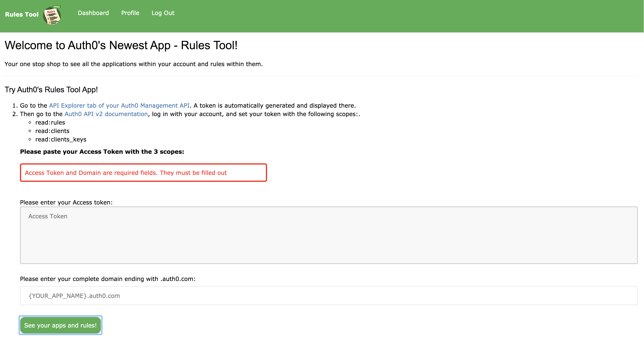
Task: Click the read:rules scope item
Action: click(50, 122)
